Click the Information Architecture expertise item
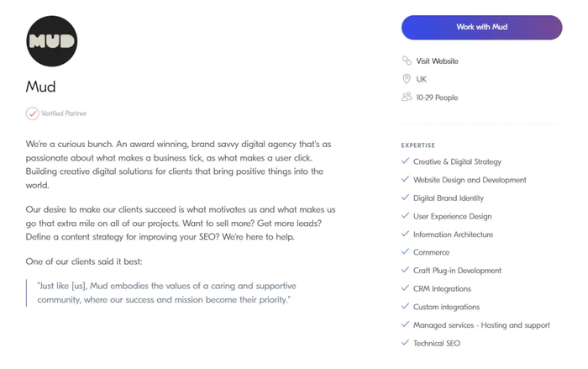Viewport: 588px width, 369px height. tap(453, 235)
